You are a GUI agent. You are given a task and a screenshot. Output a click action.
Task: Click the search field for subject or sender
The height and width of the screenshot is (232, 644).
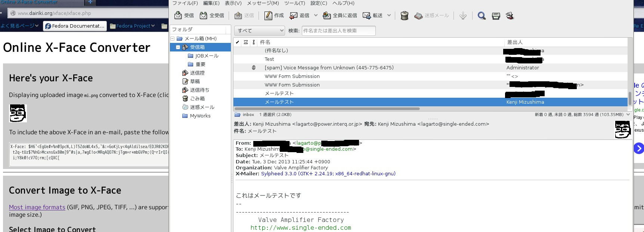tap(338, 31)
